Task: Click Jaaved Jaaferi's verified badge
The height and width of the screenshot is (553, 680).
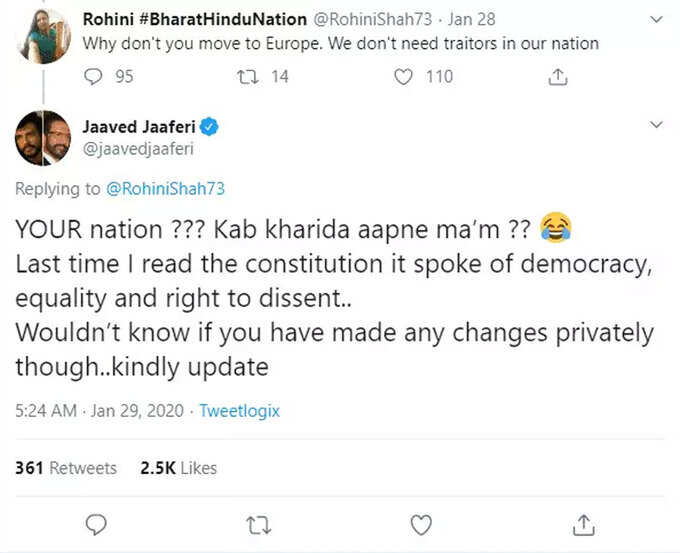Action: 209,127
